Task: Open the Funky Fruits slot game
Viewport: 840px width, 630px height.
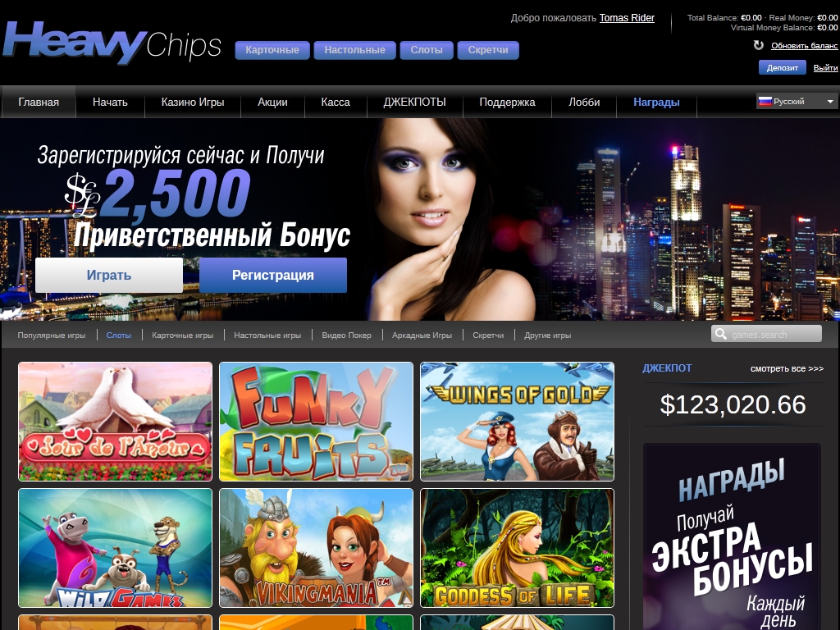Action: [316, 421]
